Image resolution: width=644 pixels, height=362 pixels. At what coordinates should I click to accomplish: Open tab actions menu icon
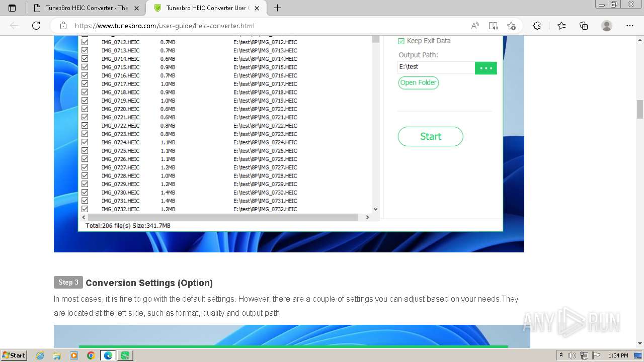12,8
